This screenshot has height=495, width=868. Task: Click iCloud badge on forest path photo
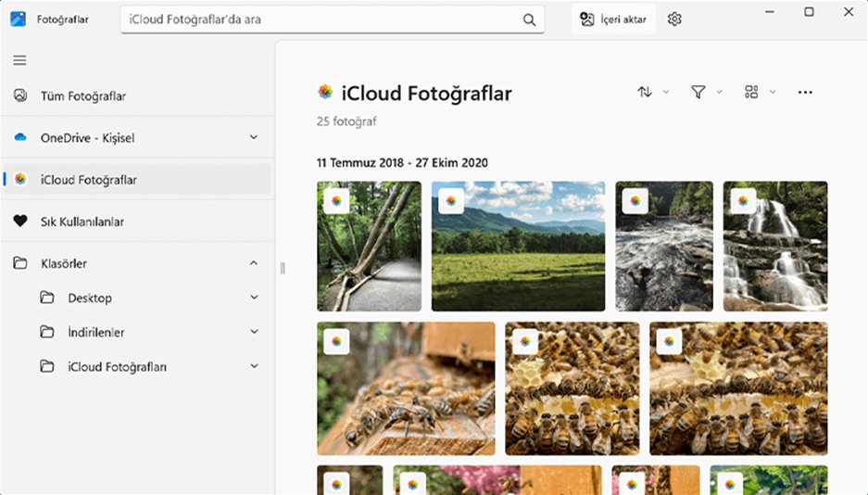tap(336, 201)
